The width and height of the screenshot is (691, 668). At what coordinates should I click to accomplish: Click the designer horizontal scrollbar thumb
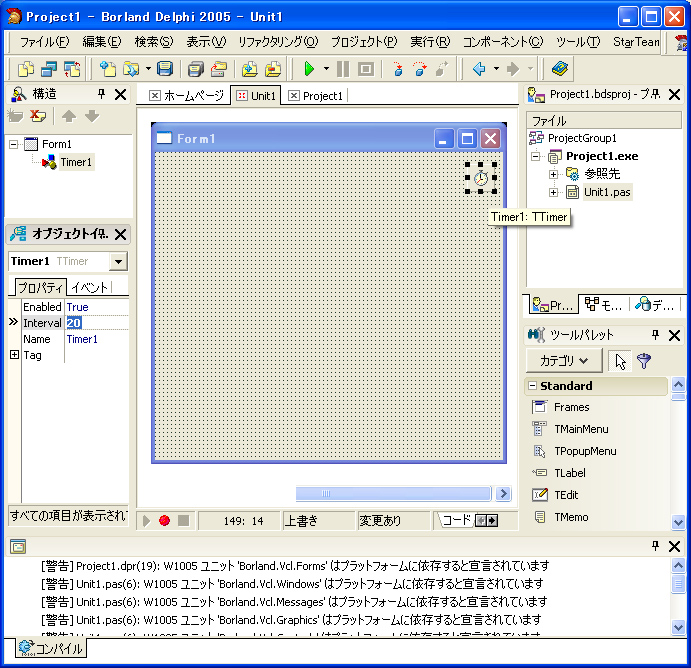[x=393, y=494]
